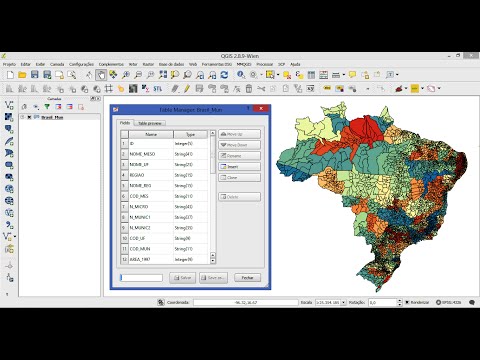Click the deselect features icon
This screenshot has height=360, width=480.
287,75
